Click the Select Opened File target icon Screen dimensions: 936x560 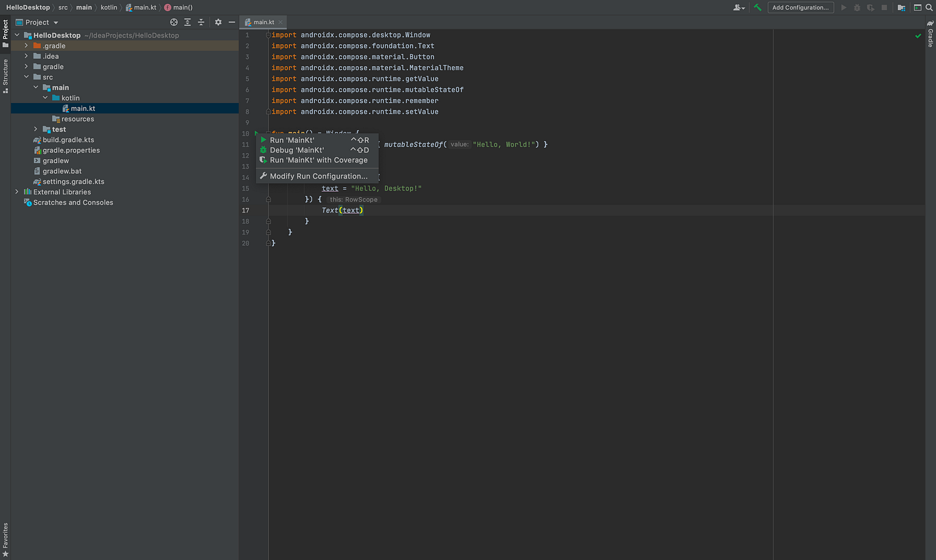[x=174, y=22]
